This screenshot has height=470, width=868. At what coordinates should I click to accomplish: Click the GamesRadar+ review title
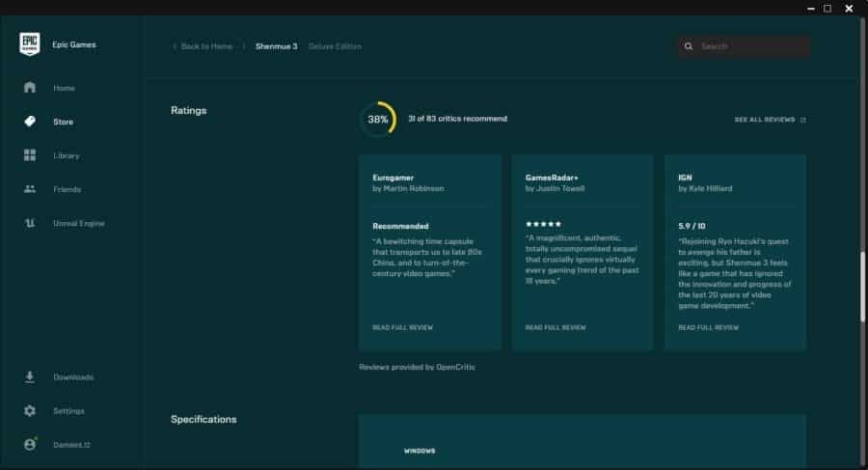click(x=552, y=178)
